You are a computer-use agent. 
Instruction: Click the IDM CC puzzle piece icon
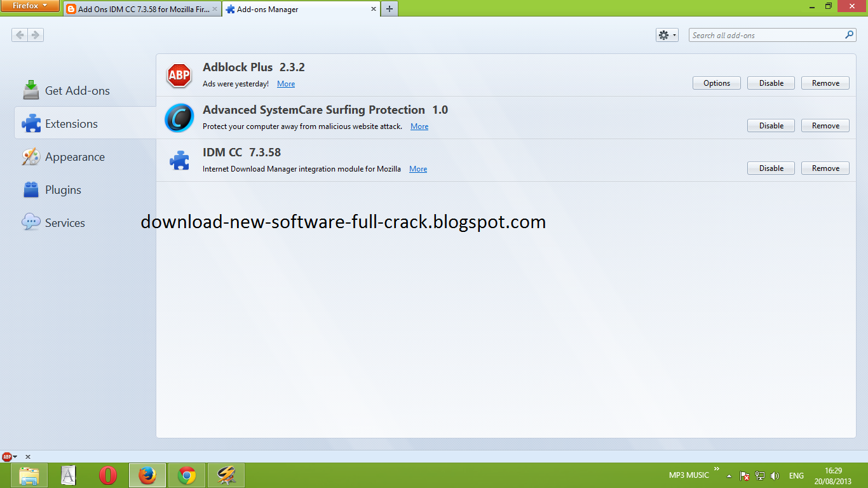coord(179,160)
